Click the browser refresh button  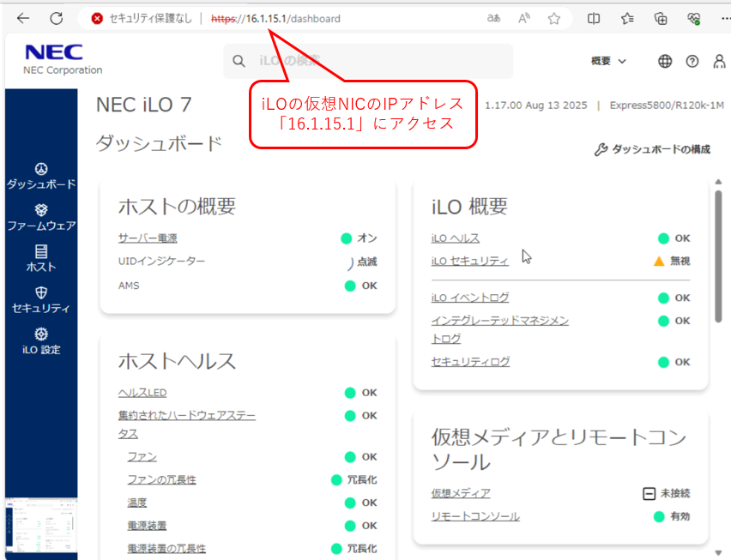coord(57,18)
